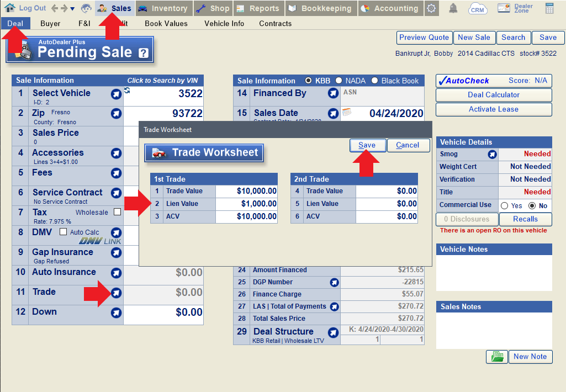Click the New Note button
The height and width of the screenshot is (392, 566).
[x=530, y=357]
